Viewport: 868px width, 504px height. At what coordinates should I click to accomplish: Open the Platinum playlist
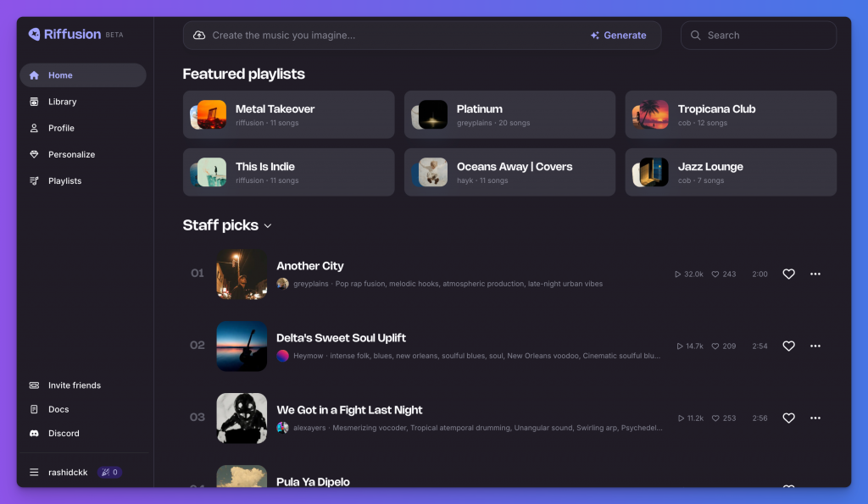[509, 114]
